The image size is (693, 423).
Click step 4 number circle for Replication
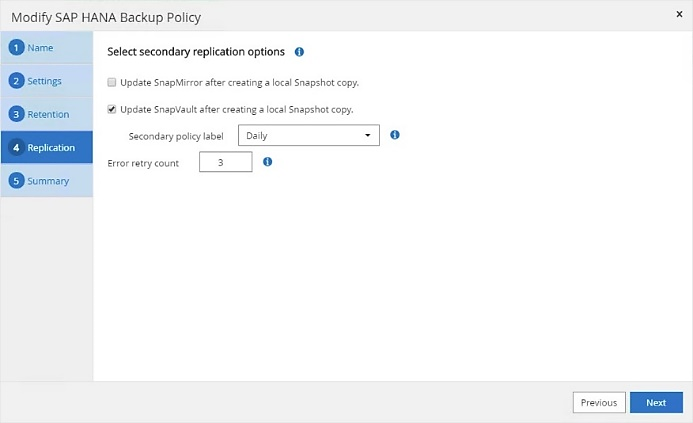coord(17,148)
